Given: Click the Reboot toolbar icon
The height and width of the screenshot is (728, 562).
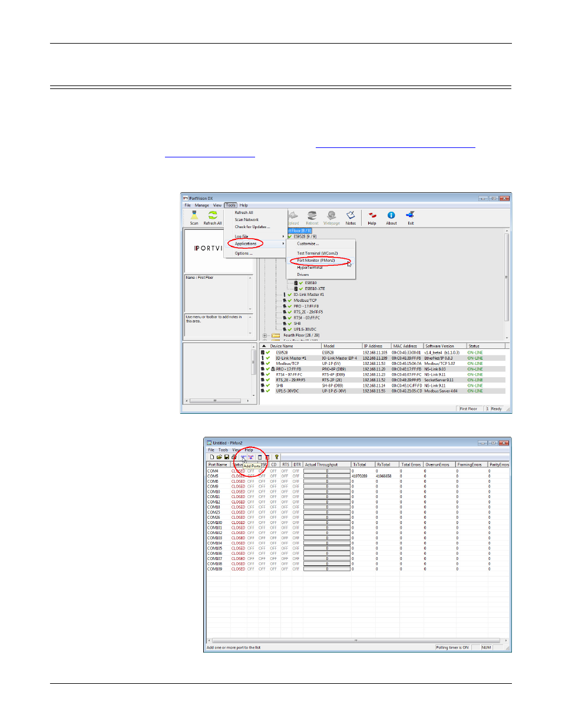Looking at the screenshot, I should click(312, 215).
